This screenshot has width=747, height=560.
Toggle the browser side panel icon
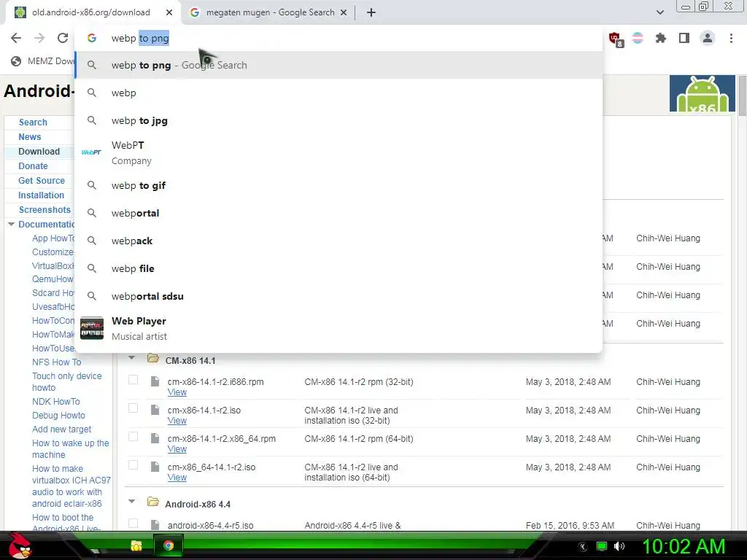pyautogui.click(x=684, y=38)
